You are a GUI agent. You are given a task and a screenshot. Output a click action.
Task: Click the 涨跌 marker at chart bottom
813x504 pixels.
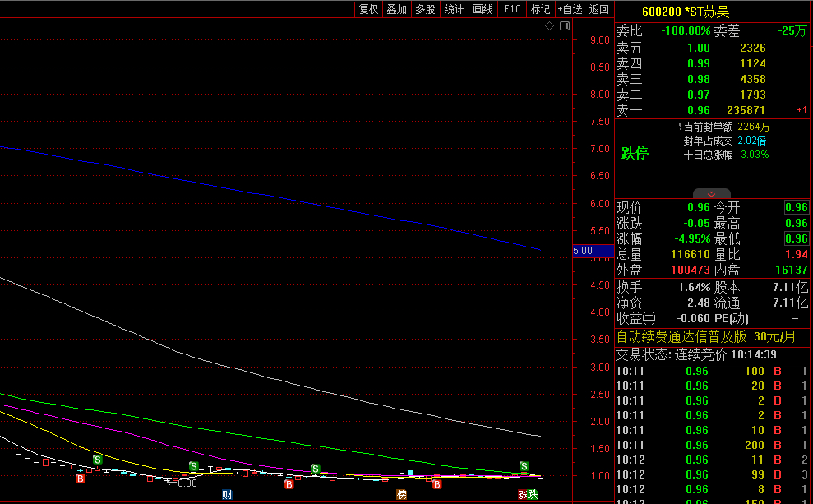[x=528, y=495]
